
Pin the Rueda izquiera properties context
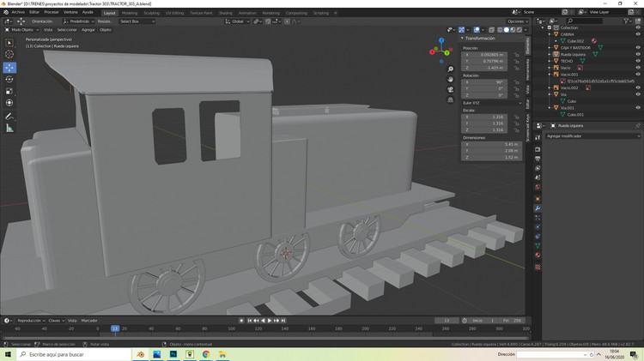click(638, 126)
